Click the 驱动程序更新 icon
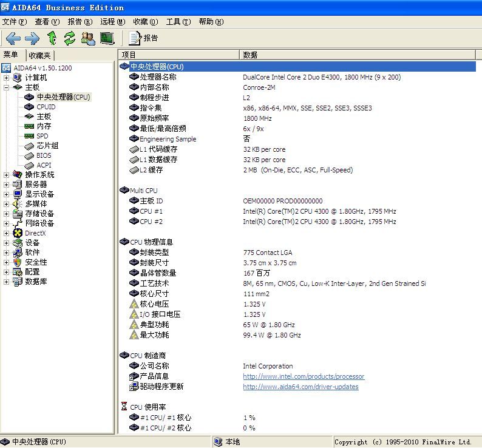Viewport: 482px width, 448px height. point(134,387)
